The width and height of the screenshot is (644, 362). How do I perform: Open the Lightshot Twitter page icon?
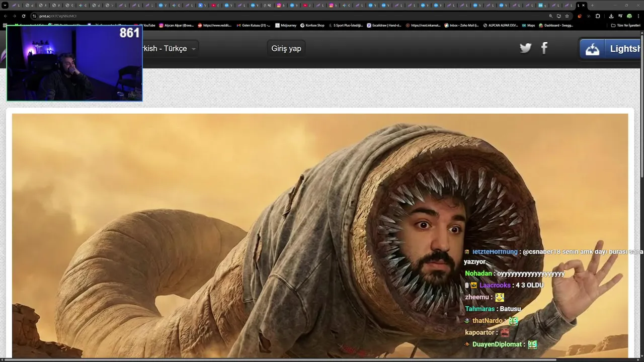(526, 48)
